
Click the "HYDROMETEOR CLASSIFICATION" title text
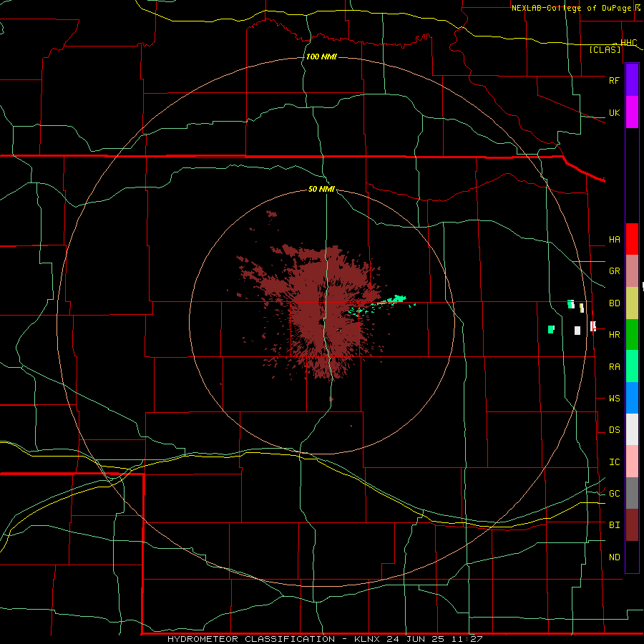point(251,639)
